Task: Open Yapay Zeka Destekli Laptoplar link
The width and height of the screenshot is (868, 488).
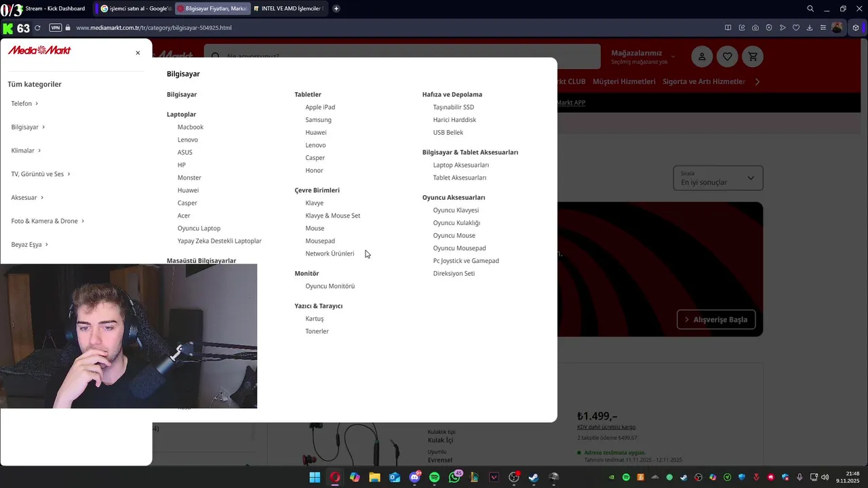Action: (x=220, y=241)
